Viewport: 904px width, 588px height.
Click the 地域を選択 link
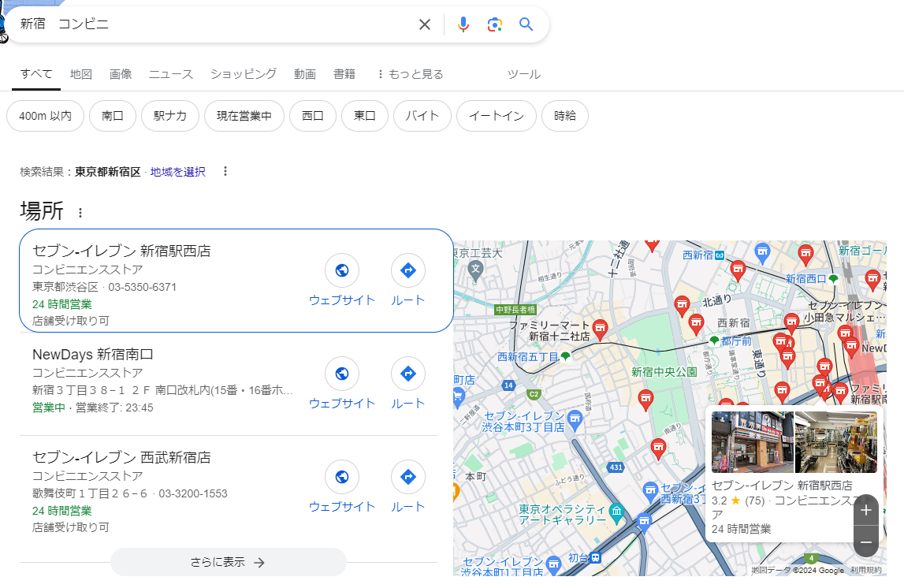click(x=177, y=172)
